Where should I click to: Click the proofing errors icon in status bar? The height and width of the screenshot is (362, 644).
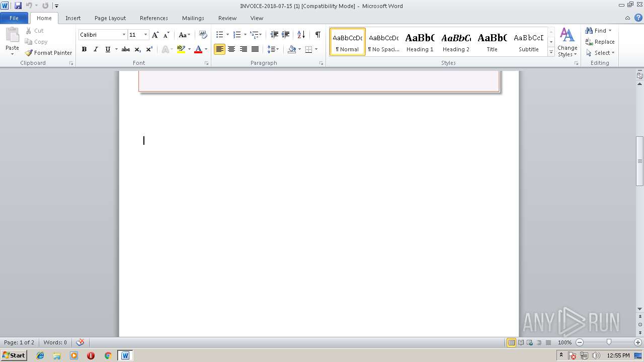80,342
